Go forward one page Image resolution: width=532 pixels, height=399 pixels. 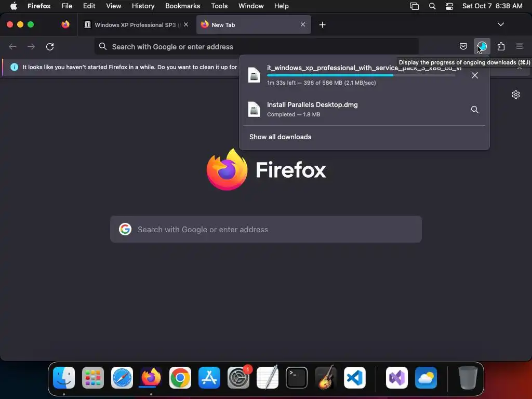coord(31,46)
